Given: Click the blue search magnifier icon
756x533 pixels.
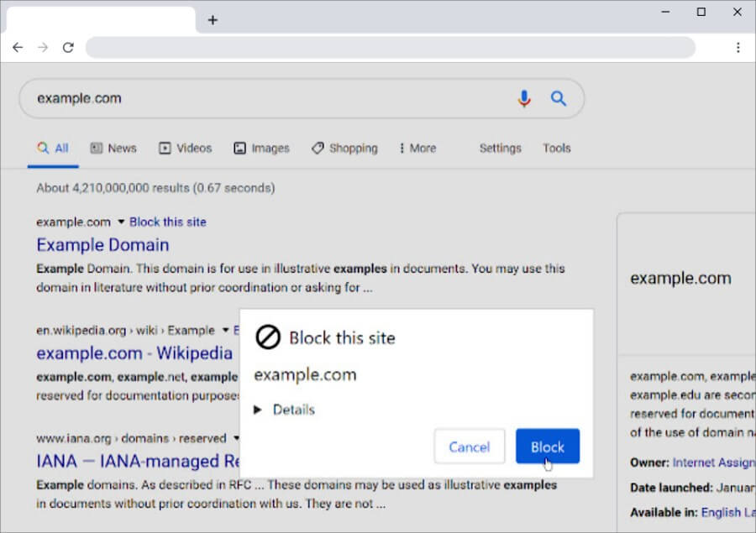Looking at the screenshot, I should 559,98.
